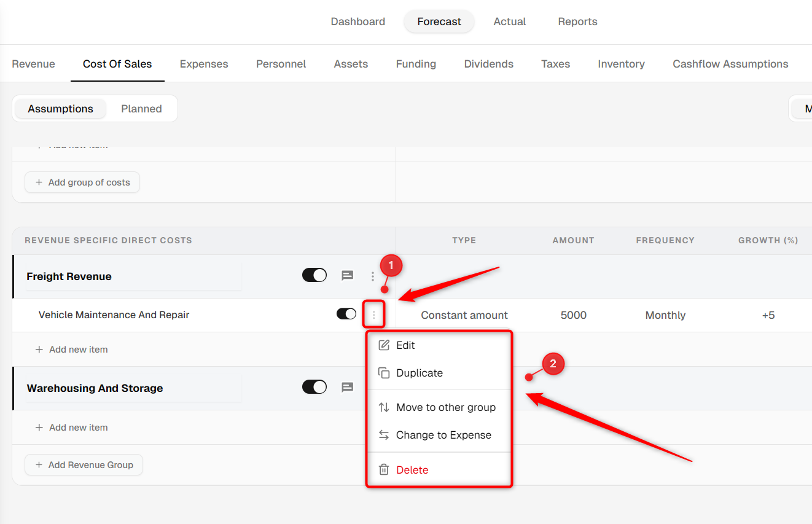Choose Delete from the context menu
Viewport: 812px width, 524px height.
point(439,470)
